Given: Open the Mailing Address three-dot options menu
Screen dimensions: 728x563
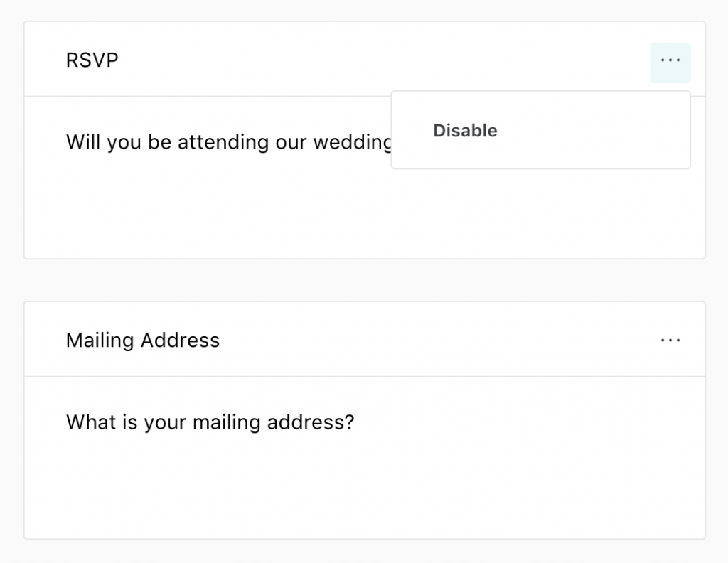Looking at the screenshot, I should 670,341.
